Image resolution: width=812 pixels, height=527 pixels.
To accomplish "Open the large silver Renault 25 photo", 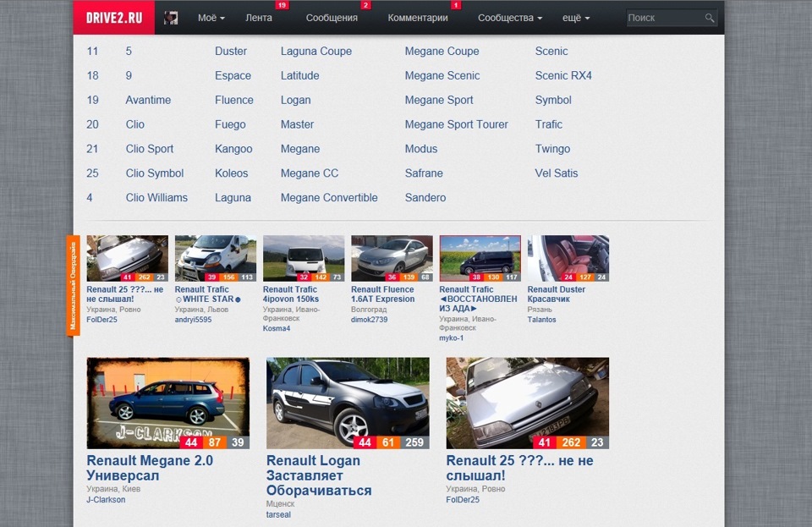I will click(x=528, y=403).
